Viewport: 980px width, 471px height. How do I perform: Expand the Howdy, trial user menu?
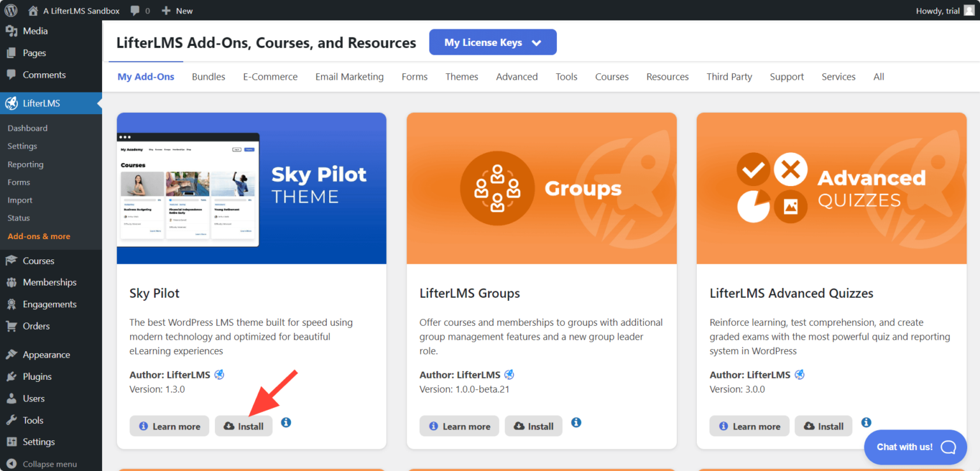[x=946, y=10]
